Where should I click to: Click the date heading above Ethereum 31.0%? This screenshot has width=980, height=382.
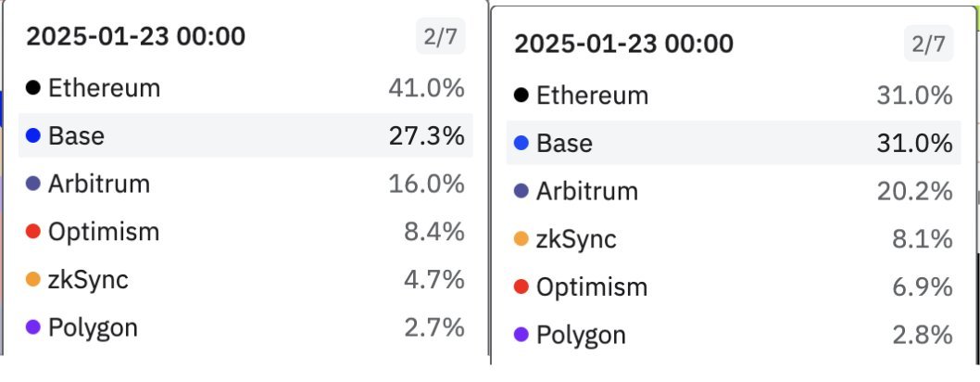623,44
